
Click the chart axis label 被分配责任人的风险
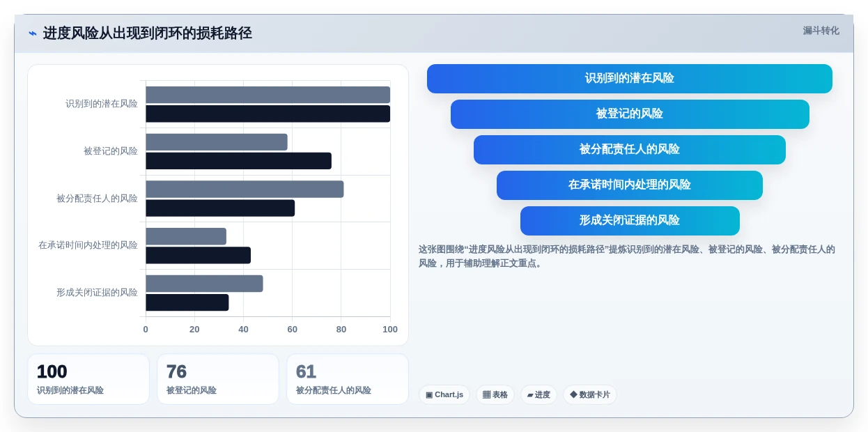click(97, 199)
